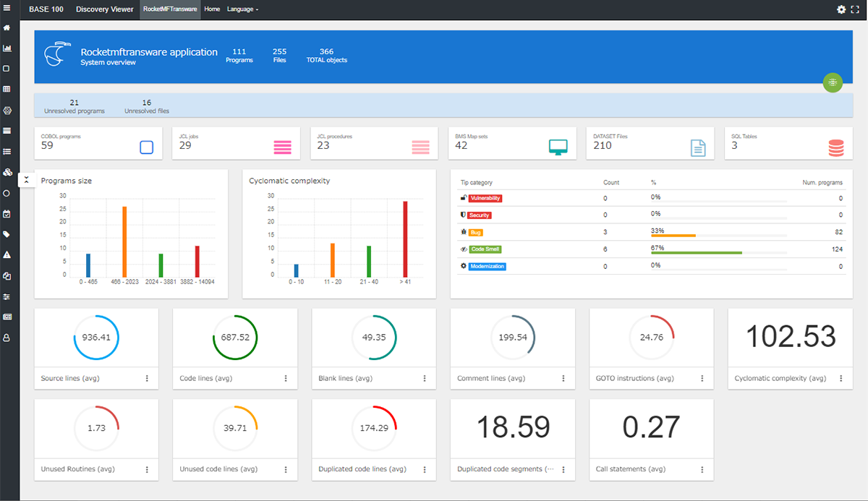This screenshot has height=501, width=868.
Task: Open the calendar check icon in sidebar
Action: [7, 214]
